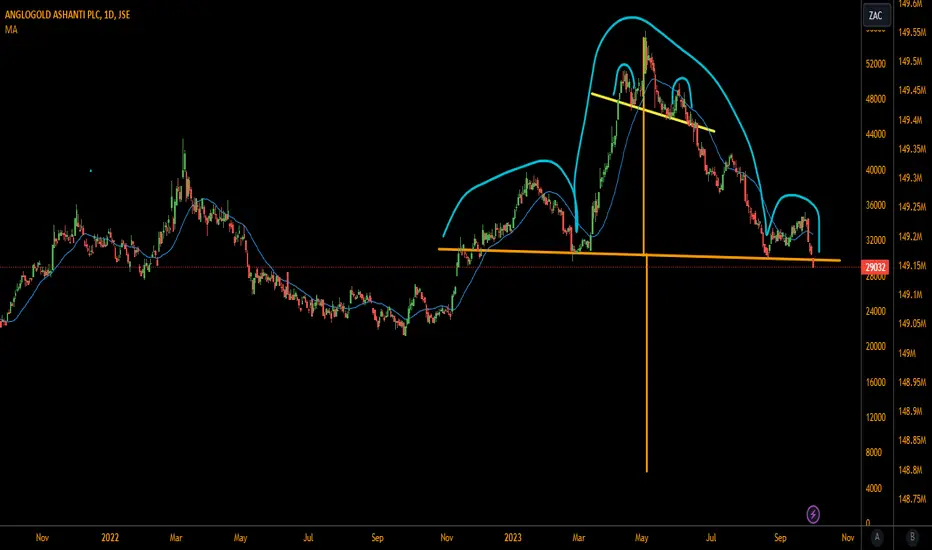The height and width of the screenshot is (550, 932).
Task: Click the 149.15M volume axis label
Action: pos(912,266)
